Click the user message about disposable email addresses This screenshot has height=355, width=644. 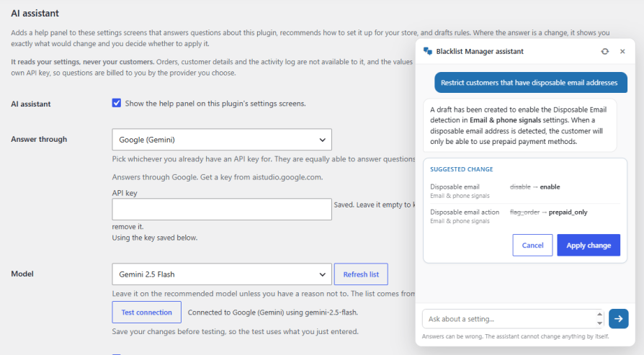(531, 83)
